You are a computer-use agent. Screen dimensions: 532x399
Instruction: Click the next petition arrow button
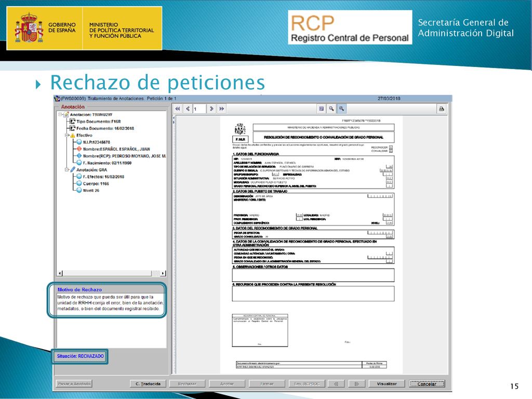click(x=356, y=384)
